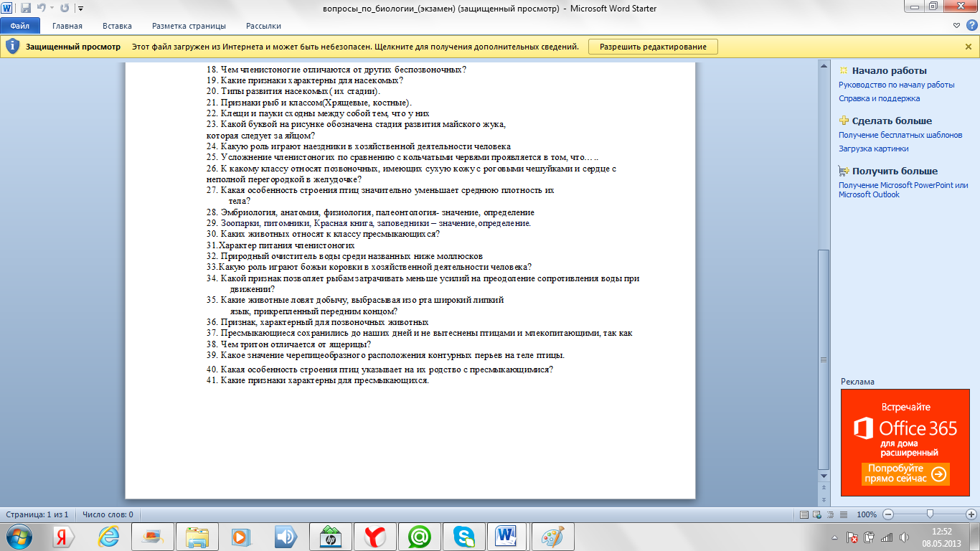
Task: Click the Office 365 advertisement banner
Action: click(x=904, y=442)
